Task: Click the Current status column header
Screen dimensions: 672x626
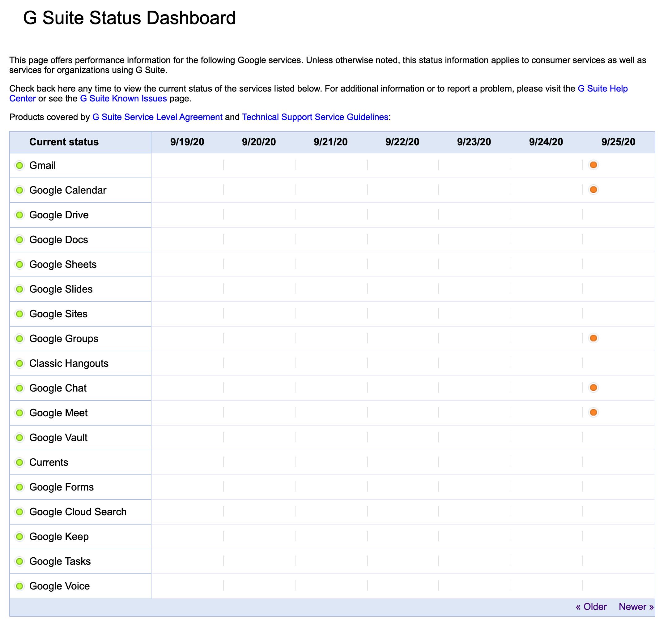Action: tap(64, 142)
